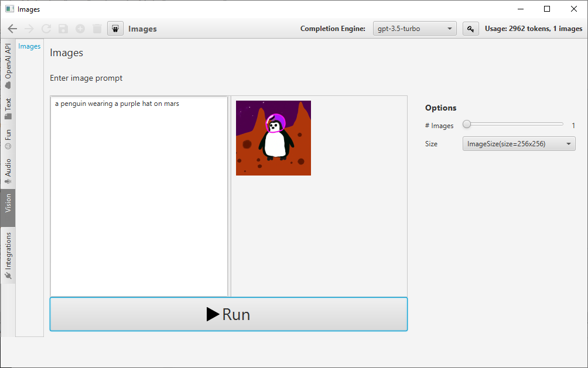Click the Images link in side list
The height and width of the screenshot is (368, 588).
click(x=29, y=46)
